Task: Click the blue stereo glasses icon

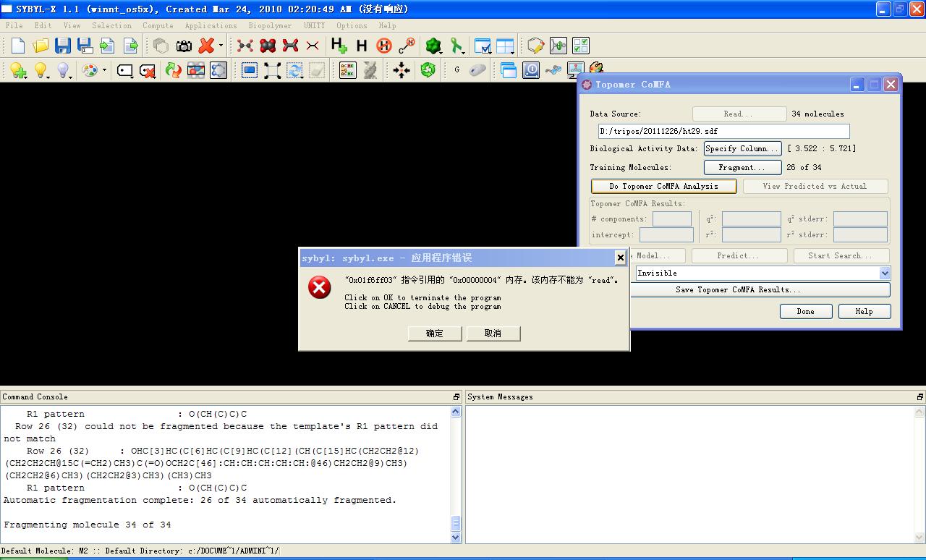Action: [553, 70]
